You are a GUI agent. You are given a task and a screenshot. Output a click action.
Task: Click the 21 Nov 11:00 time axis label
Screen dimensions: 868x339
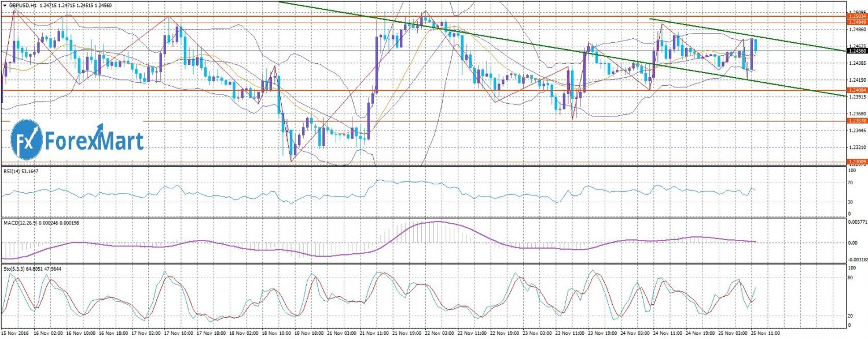[373, 334]
